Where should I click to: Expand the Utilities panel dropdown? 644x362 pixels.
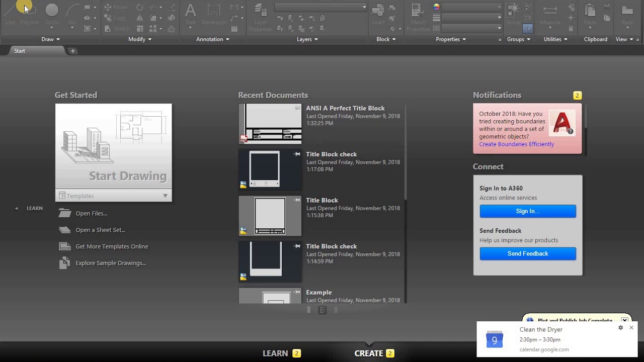pos(555,39)
